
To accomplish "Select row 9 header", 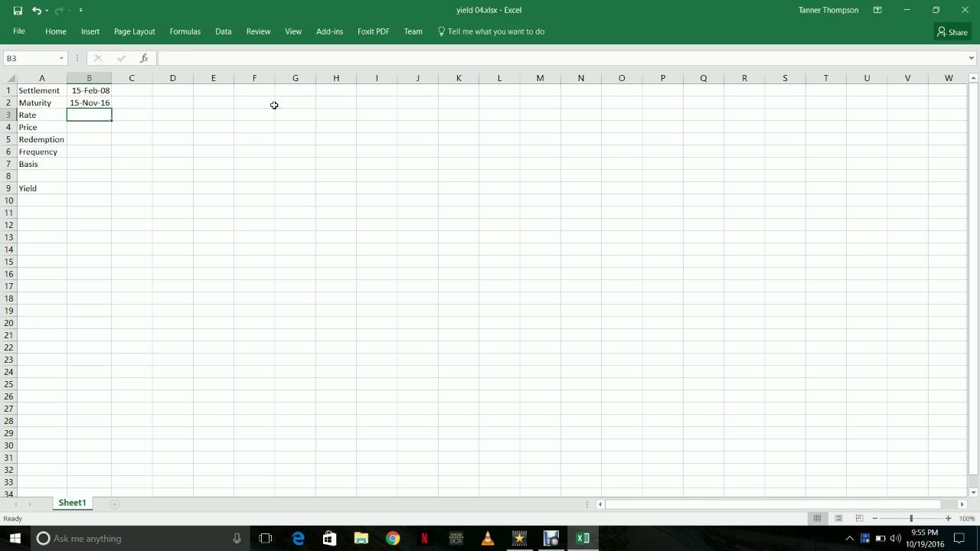I will point(8,188).
